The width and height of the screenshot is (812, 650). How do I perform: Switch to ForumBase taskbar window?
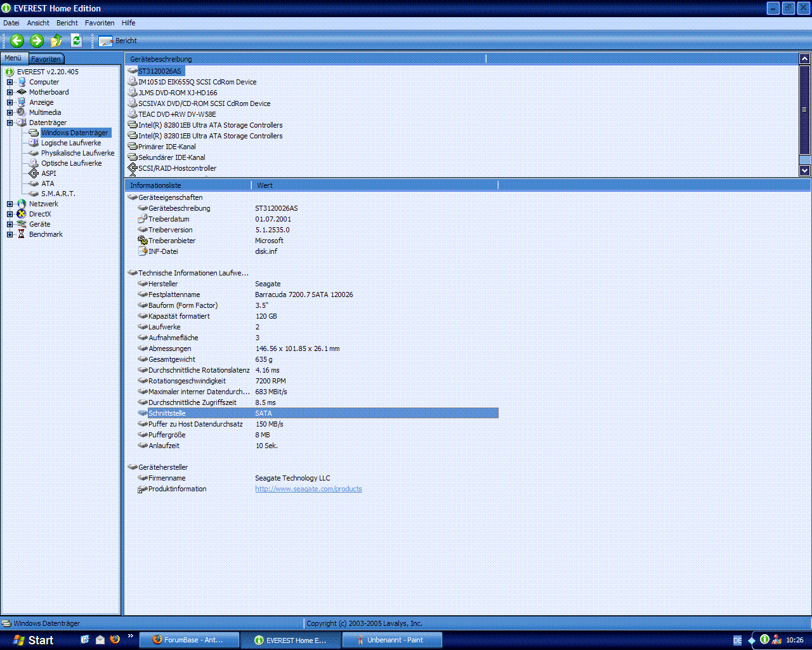coord(189,640)
